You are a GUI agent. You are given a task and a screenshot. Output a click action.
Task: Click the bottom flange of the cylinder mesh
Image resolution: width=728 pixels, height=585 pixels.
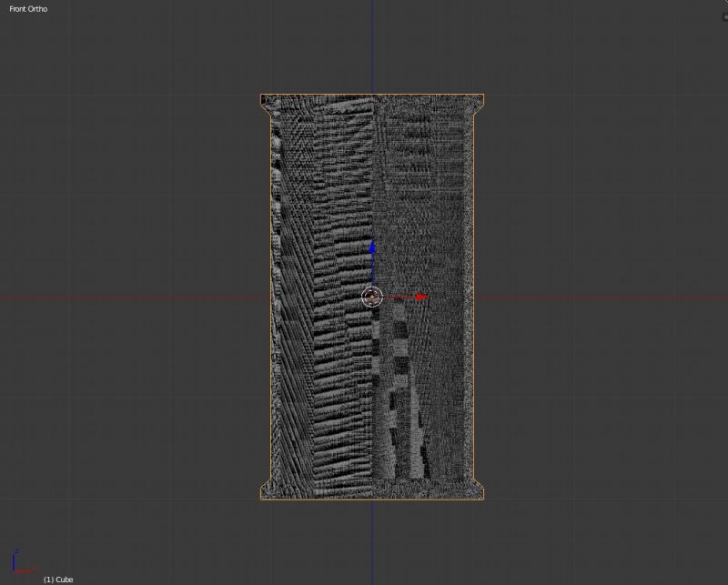pyautogui.click(x=373, y=491)
